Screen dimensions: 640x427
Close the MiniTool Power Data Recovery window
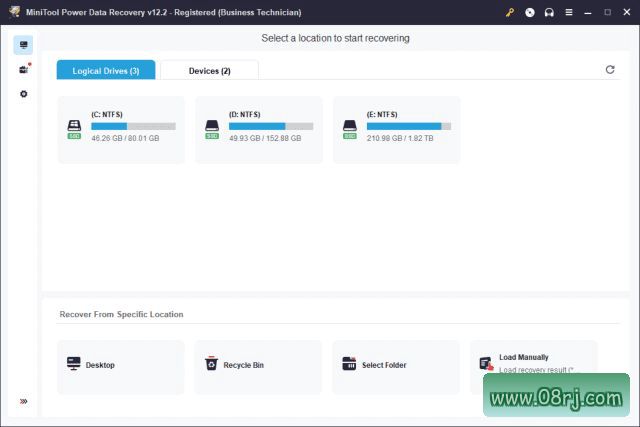tap(627, 12)
